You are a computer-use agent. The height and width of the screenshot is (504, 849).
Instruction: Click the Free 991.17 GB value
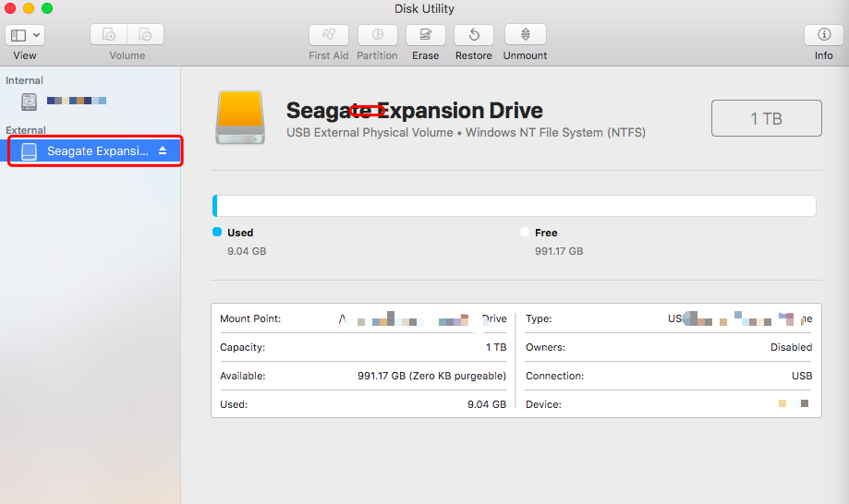559,251
